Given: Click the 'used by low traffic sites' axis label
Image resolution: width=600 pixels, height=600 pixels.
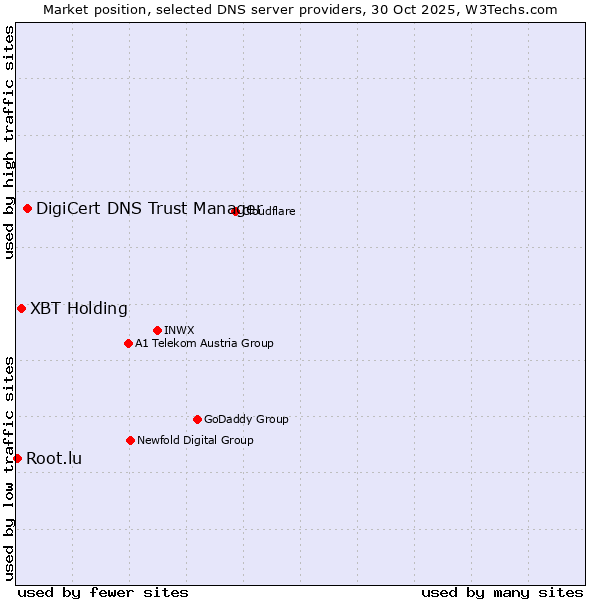Looking at the screenshot, I should point(9,467).
